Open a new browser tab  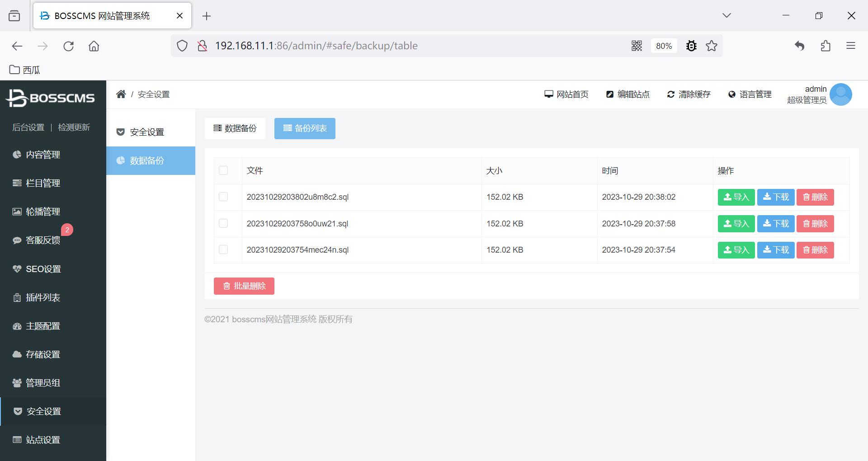coord(207,16)
